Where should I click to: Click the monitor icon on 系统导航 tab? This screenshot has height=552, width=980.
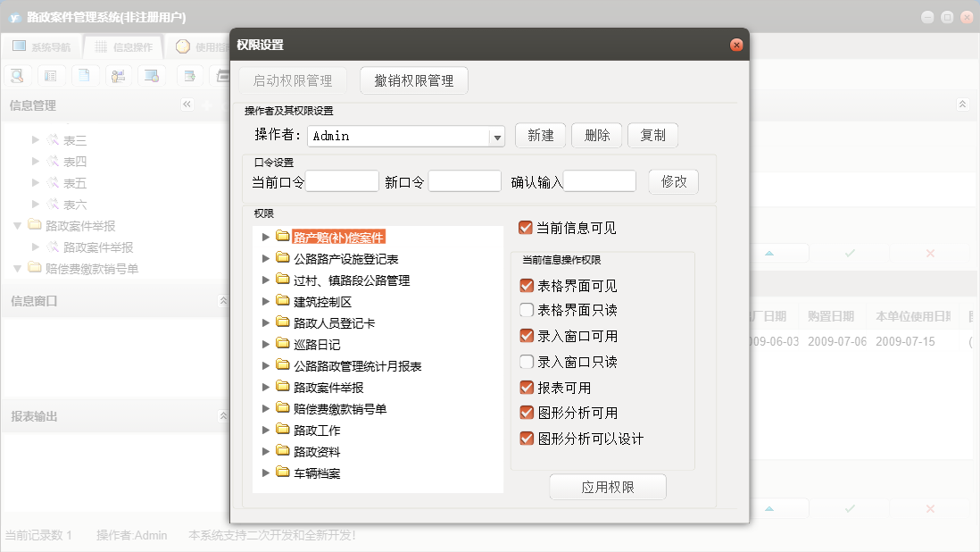[19, 46]
